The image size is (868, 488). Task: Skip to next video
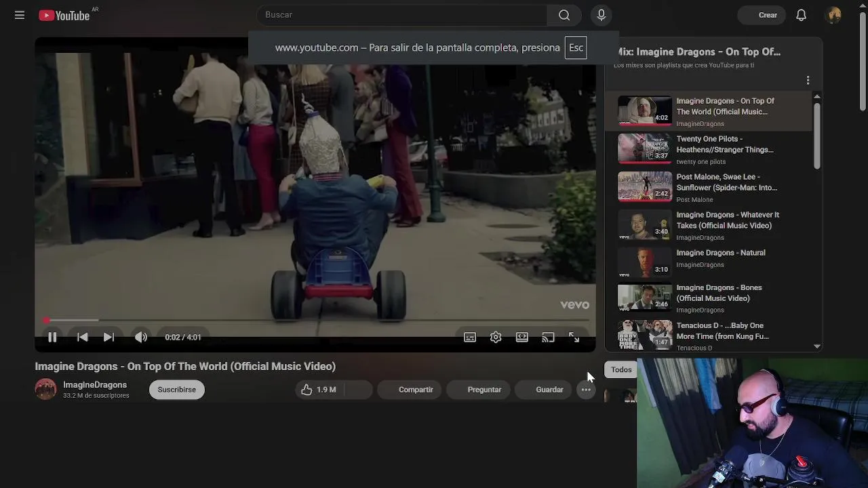click(x=108, y=337)
